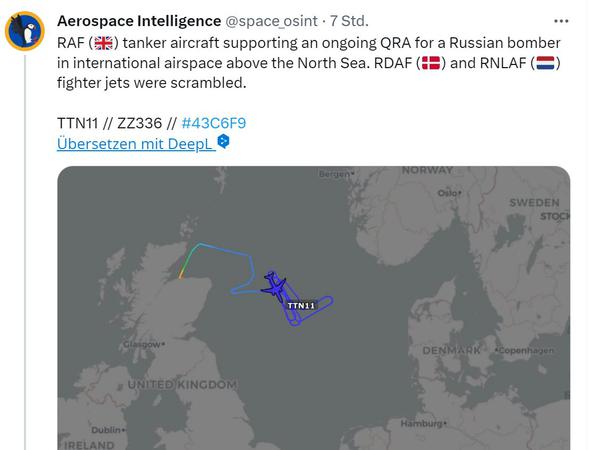Click the Netherlands flag emoji in the tweet
This screenshot has width=600, height=450.
545,63
